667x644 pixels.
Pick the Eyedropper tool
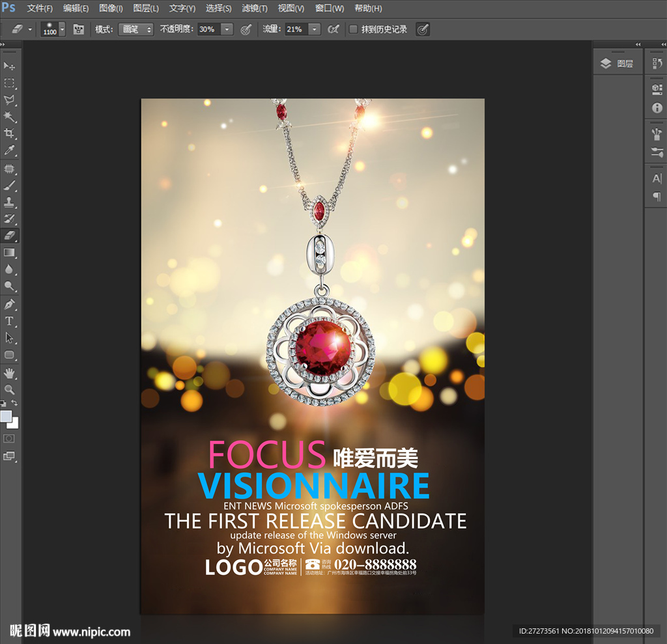pyautogui.click(x=10, y=150)
